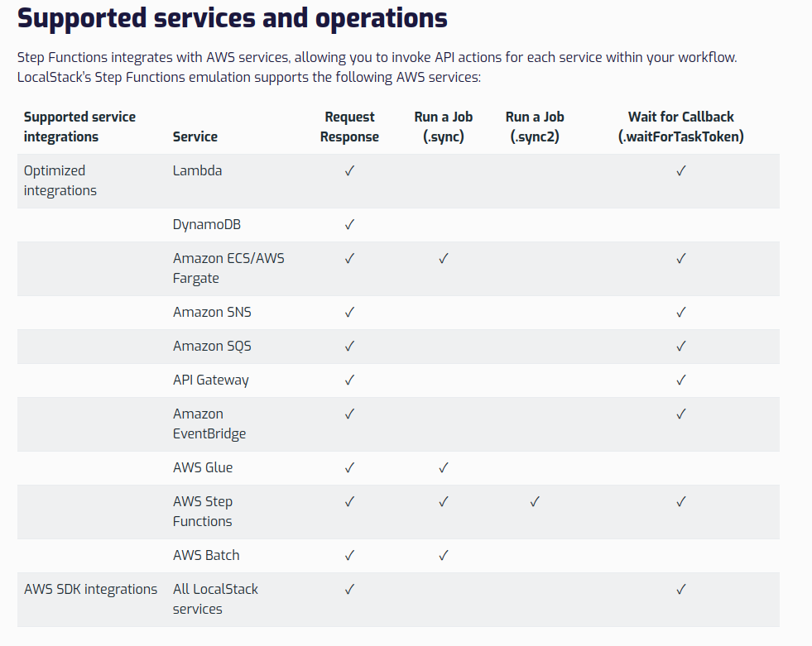Click the Amazon ECS Run a Job (.sync) checkmark
This screenshot has height=646, width=812.
444,258
